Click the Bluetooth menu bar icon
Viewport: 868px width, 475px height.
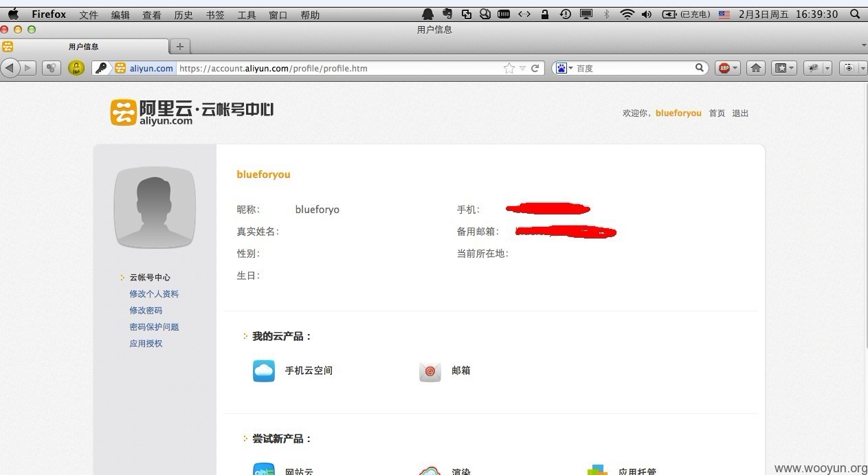click(x=606, y=14)
